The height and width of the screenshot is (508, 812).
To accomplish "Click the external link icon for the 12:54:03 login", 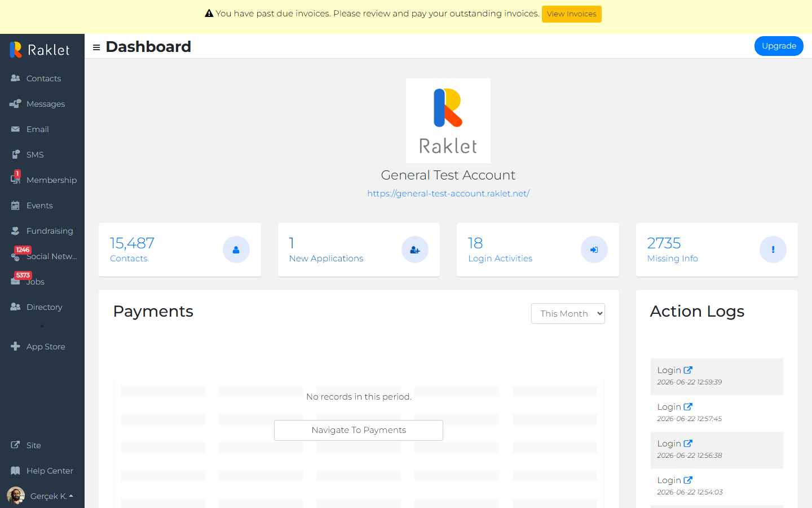I will pyautogui.click(x=688, y=480).
